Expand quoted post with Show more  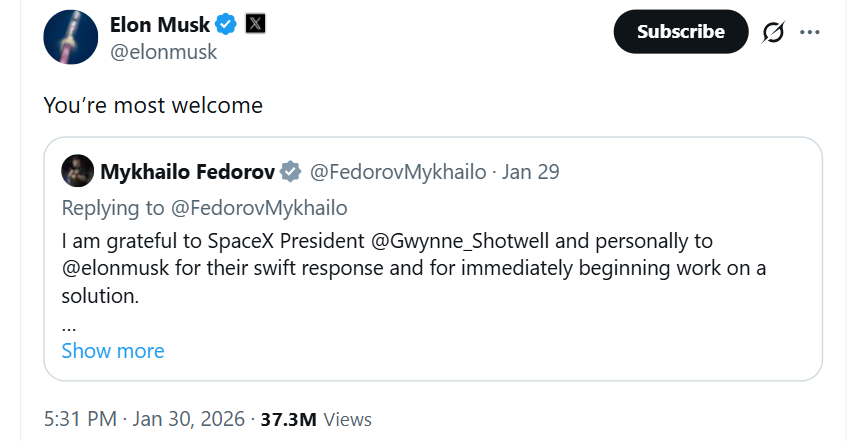coord(113,351)
